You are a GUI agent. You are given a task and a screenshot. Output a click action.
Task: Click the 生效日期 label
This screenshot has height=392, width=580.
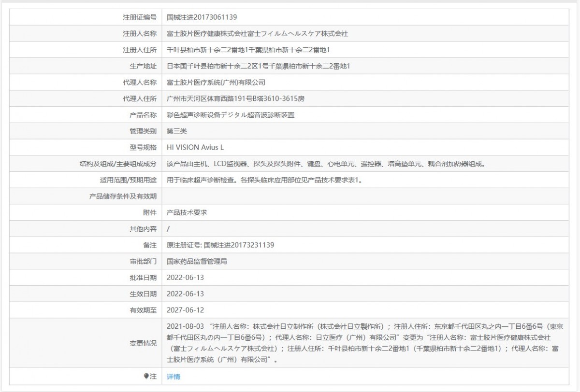tap(143, 294)
